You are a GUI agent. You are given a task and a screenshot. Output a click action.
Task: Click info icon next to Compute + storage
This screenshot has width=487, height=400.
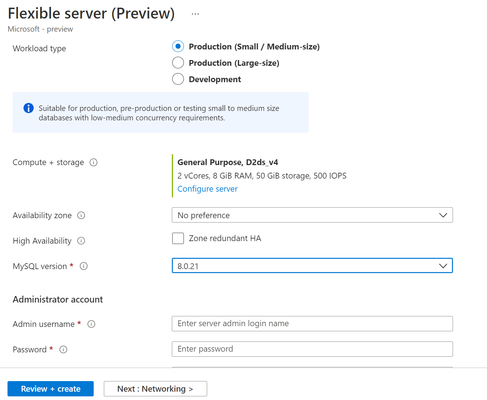coord(94,162)
